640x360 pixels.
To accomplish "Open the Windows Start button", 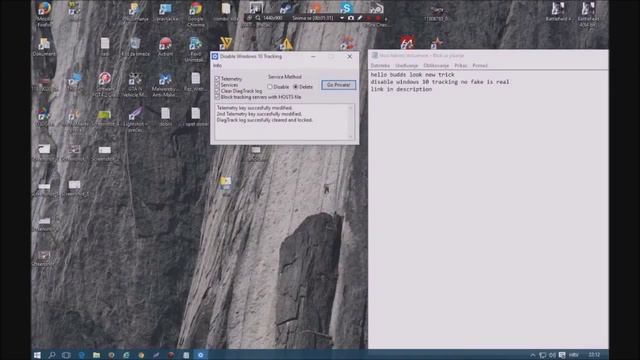I will [x=37, y=355].
